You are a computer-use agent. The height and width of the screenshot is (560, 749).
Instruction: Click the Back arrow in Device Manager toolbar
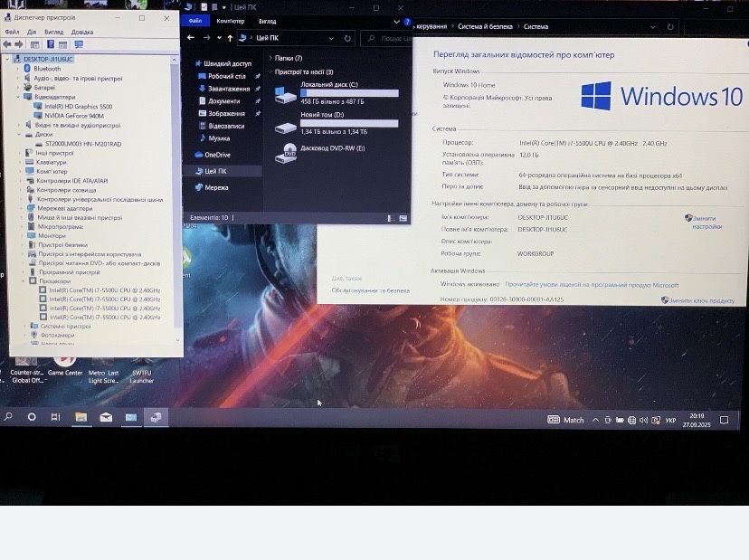(7, 44)
